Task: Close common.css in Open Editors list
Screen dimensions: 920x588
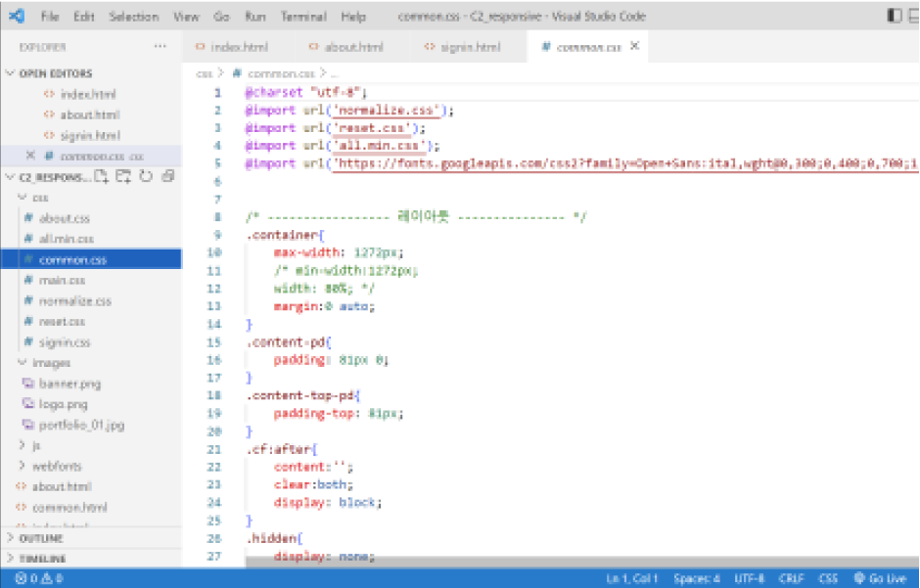Action: pyautogui.click(x=30, y=156)
